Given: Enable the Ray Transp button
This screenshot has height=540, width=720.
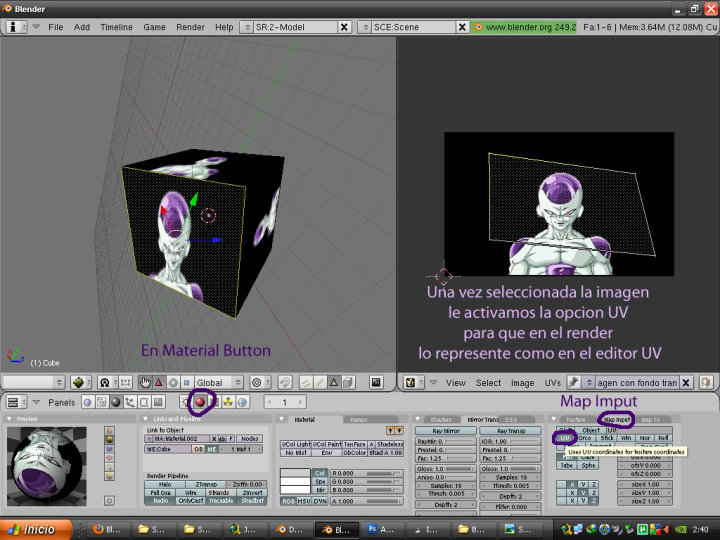Looking at the screenshot, I should [511, 431].
